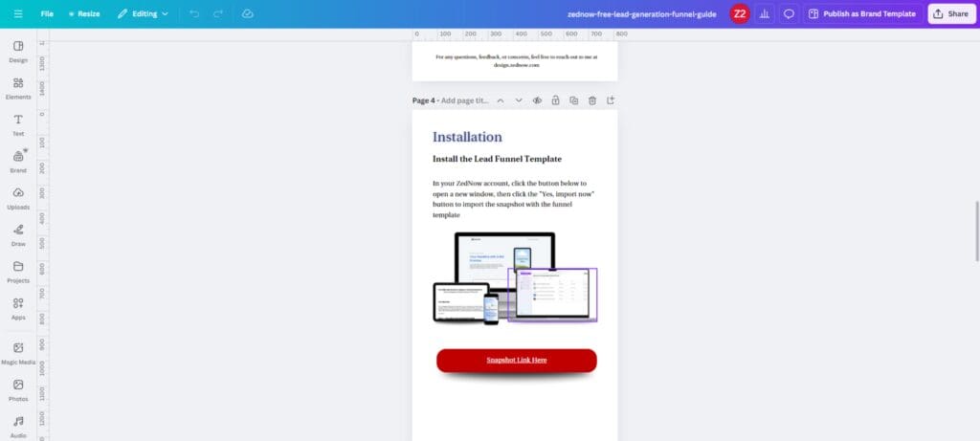Viewport: 980px width, 441px height.
Task: Publish as Brand Template
Action: pyautogui.click(x=863, y=13)
